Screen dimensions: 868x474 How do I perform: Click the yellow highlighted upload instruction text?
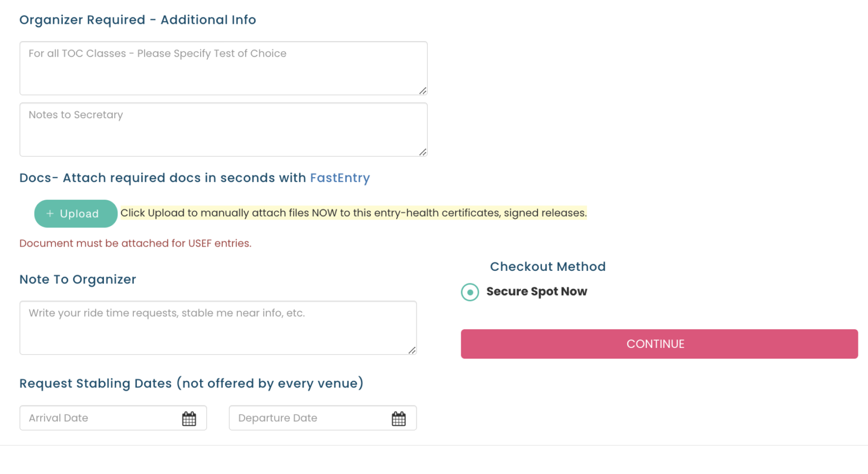coord(353,213)
